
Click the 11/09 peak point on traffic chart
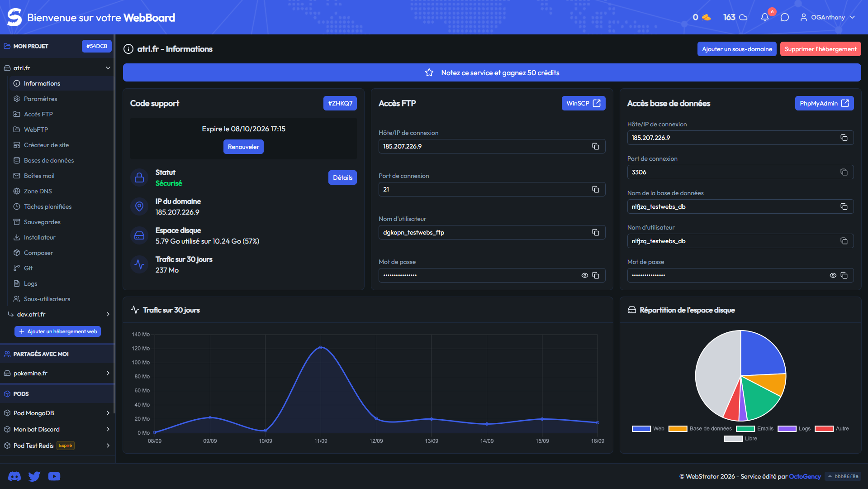pyautogui.click(x=321, y=347)
